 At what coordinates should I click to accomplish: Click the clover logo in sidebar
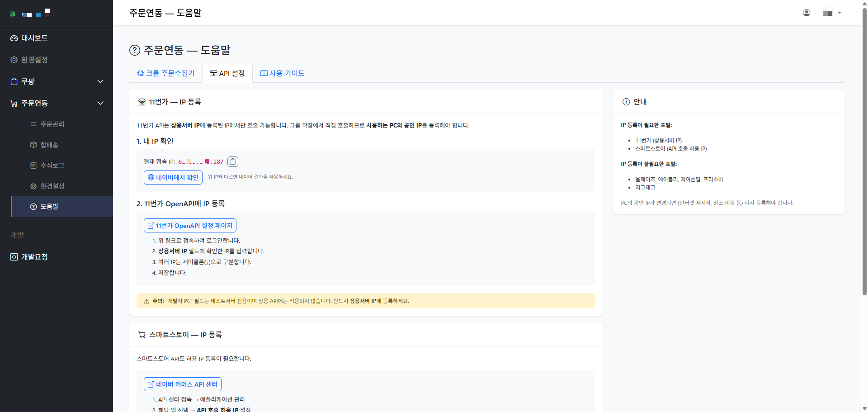[x=13, y=14]
